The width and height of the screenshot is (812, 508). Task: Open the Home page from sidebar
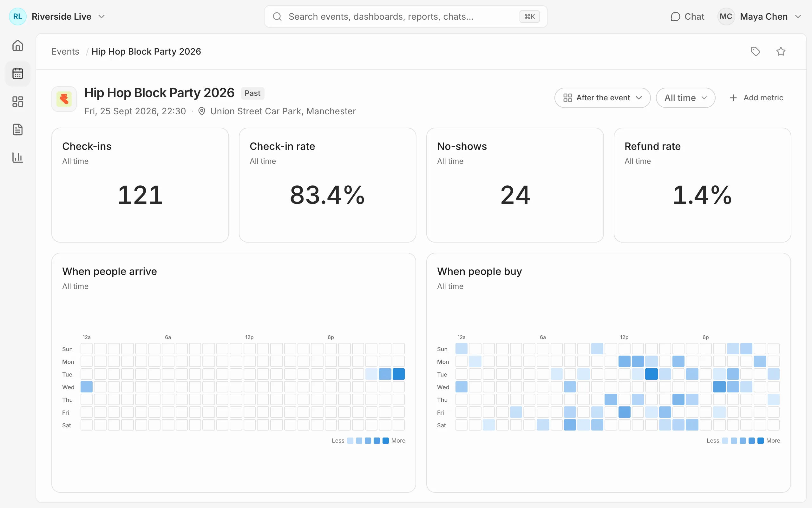tap(17, 45)
